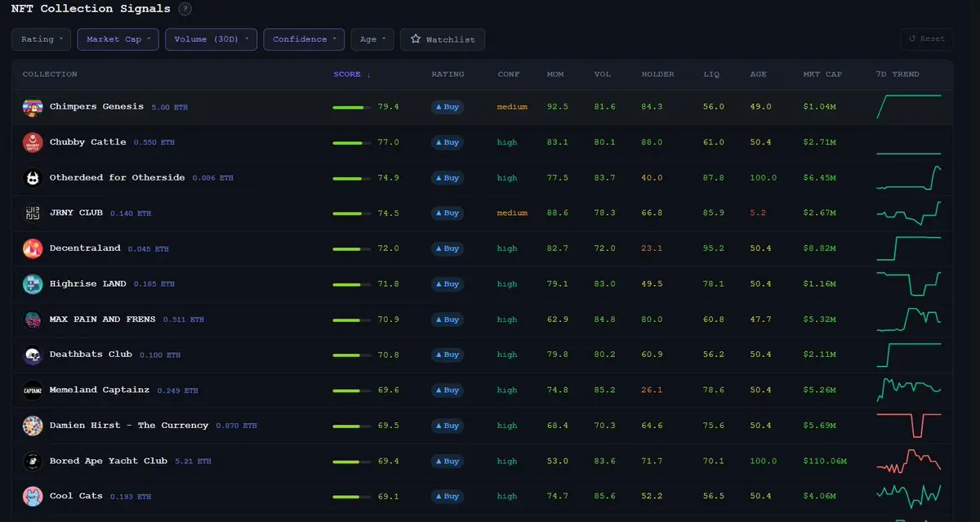Click the 5.2 age value for JRNY CLUB
Screen dimensions: 980x522
point(756,213)
